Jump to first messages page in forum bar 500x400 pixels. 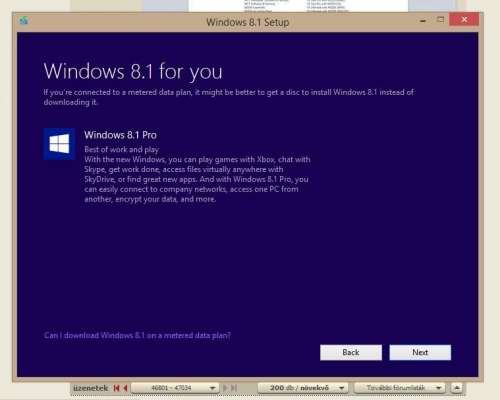(116, 388)
